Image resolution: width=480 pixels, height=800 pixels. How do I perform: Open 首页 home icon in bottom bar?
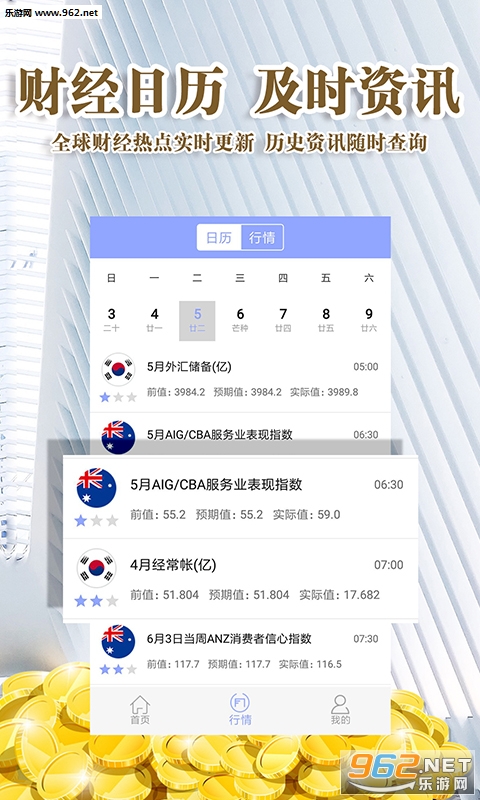(x=140, y=710)
